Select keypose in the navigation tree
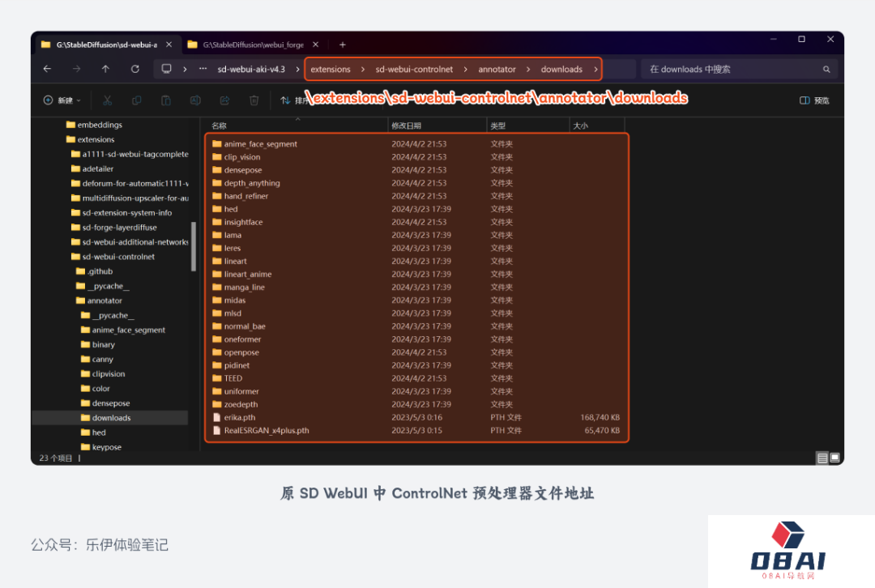 pos(101,447)
